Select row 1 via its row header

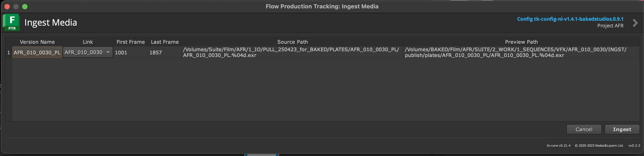point(8,52)
